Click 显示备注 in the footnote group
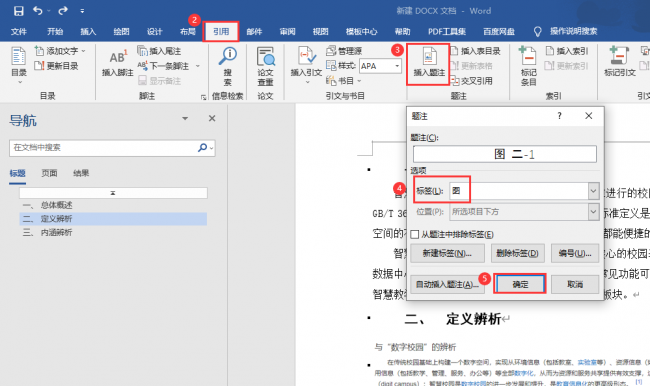The image size is (650, 386). 160,80
